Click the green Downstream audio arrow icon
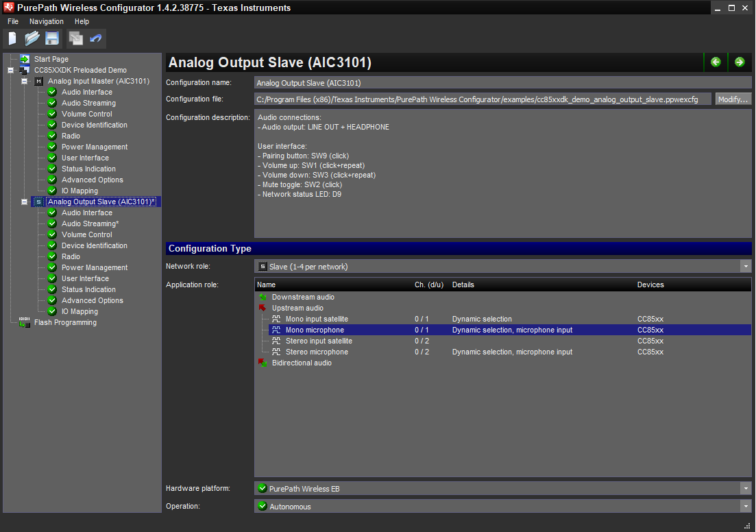Viewport: 756px width, 532px height. click(263, 297)
